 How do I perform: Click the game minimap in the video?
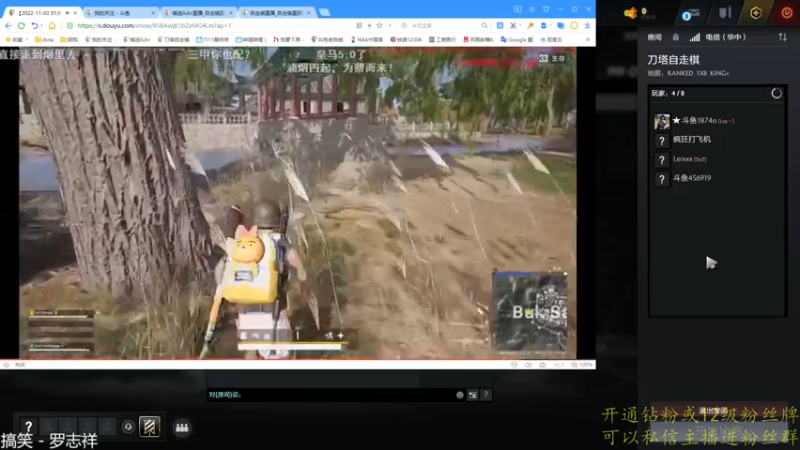[x=530, y=312]
